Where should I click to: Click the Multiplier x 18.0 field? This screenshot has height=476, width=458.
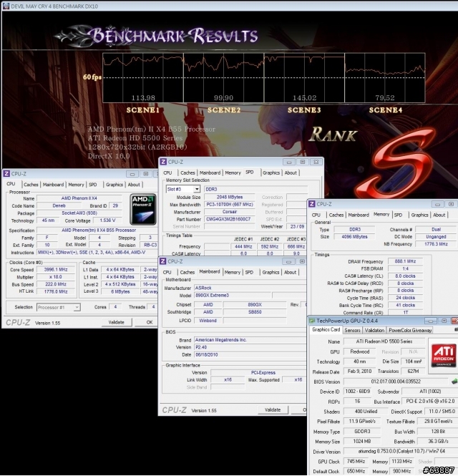coord(56,277)
